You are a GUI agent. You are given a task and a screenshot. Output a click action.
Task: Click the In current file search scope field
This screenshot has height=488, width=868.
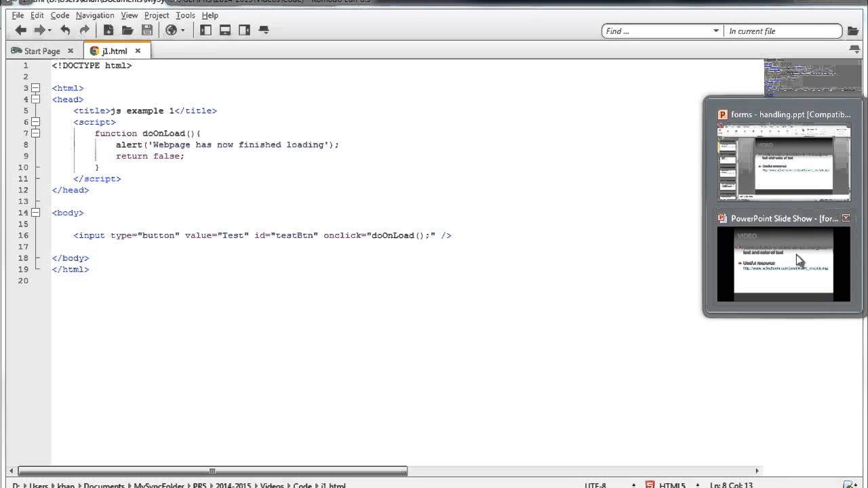783,31
